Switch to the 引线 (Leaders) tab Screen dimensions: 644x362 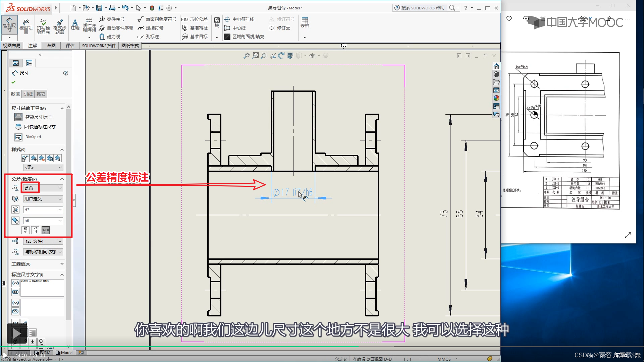click(x=28, y=94)
